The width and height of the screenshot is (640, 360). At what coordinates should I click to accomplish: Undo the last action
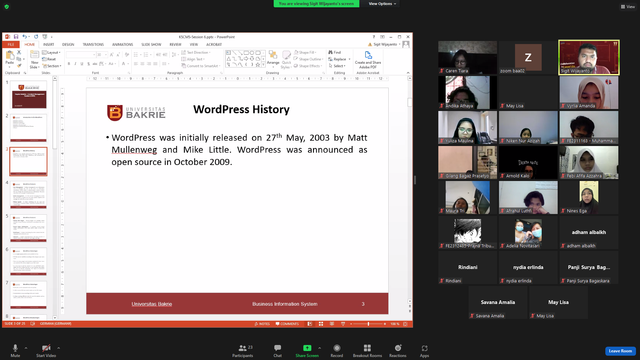24,37
